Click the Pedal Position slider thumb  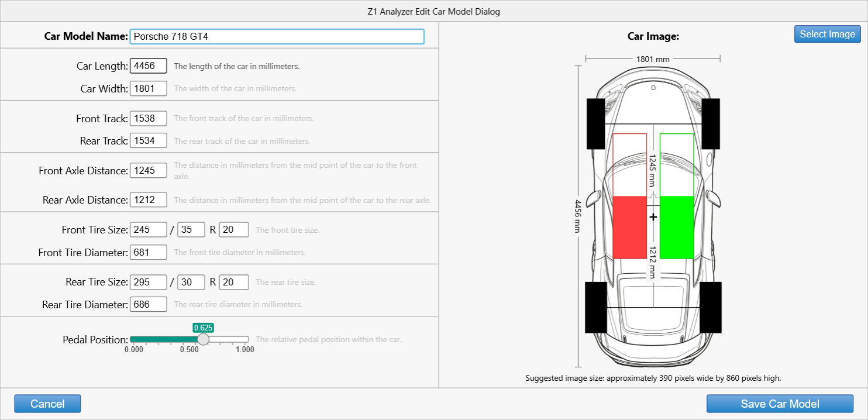[203, 339]
